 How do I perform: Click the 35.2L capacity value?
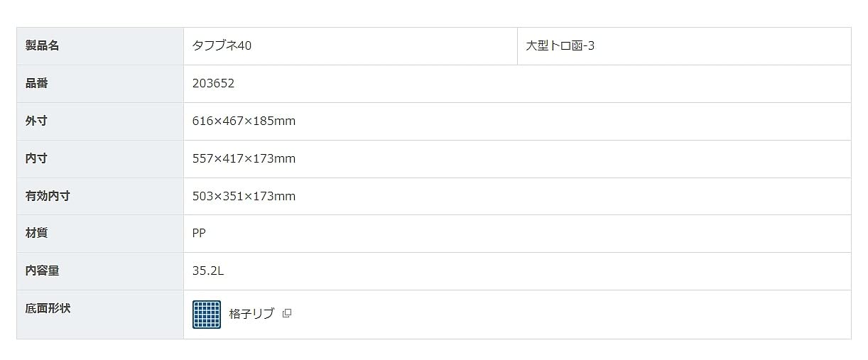(208, 271)
